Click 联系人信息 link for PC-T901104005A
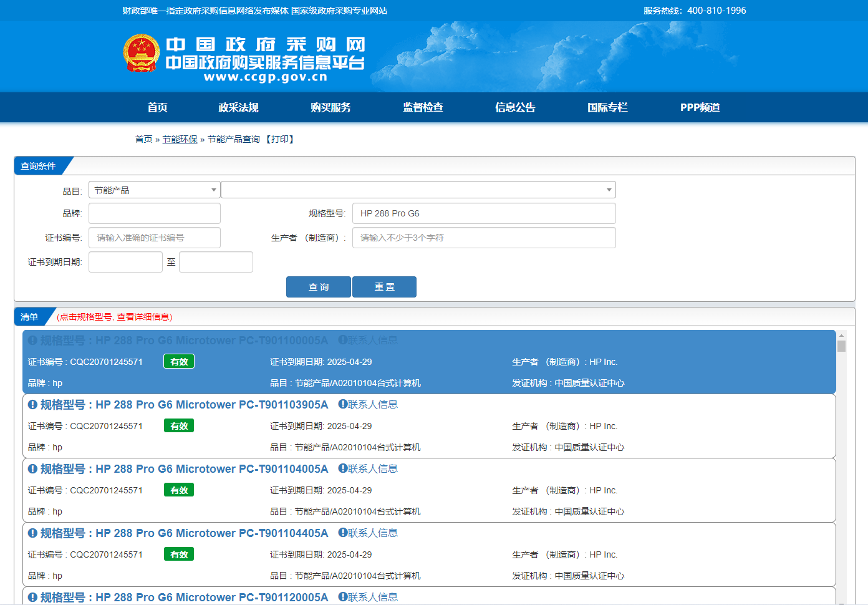The width and height of the screenshot is (868, 605). tap(373, 468)
